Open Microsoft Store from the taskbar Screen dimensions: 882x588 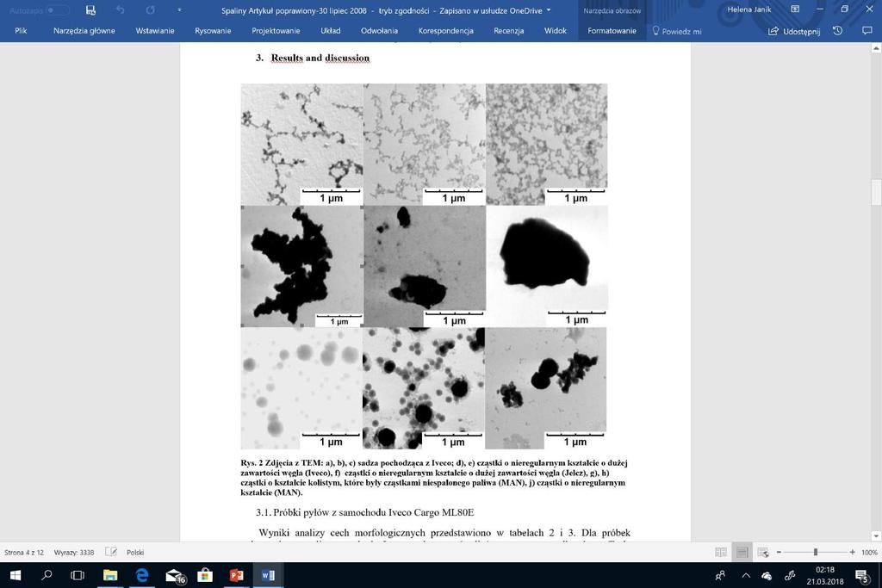(205, 575)
